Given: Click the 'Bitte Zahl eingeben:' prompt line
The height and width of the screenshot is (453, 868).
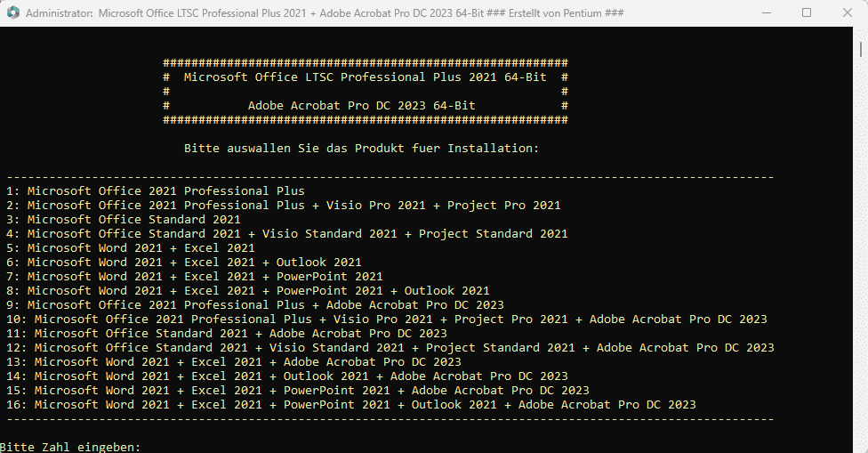Looking at the screenshot, I should pyautogui.click(x=70, y=447).
